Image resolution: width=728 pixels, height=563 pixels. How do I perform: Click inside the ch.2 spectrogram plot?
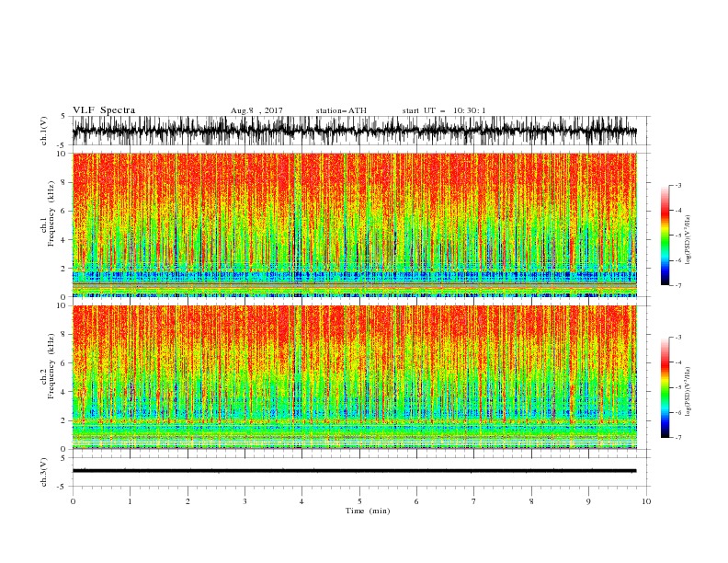coord(355,377)
